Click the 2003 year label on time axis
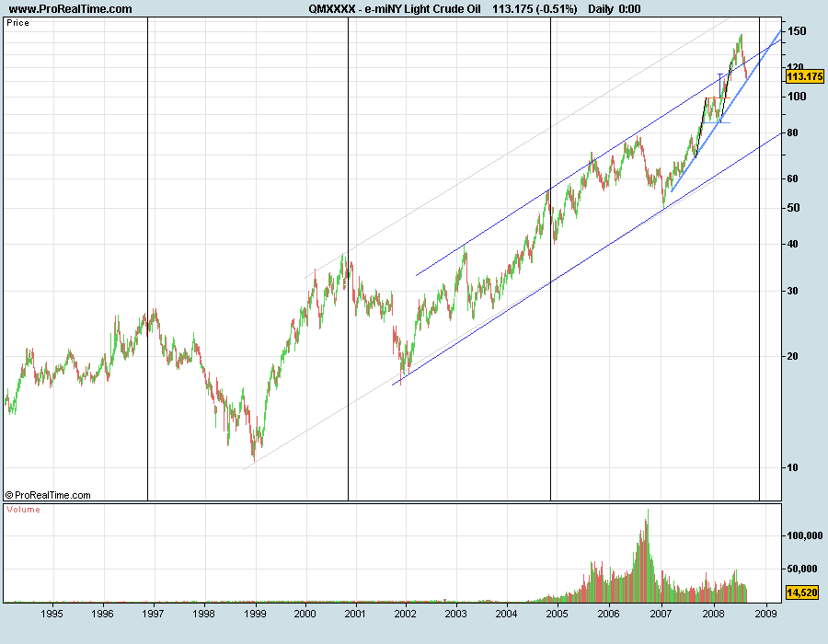This screenshot has width=828, height=644. point(455,614)
